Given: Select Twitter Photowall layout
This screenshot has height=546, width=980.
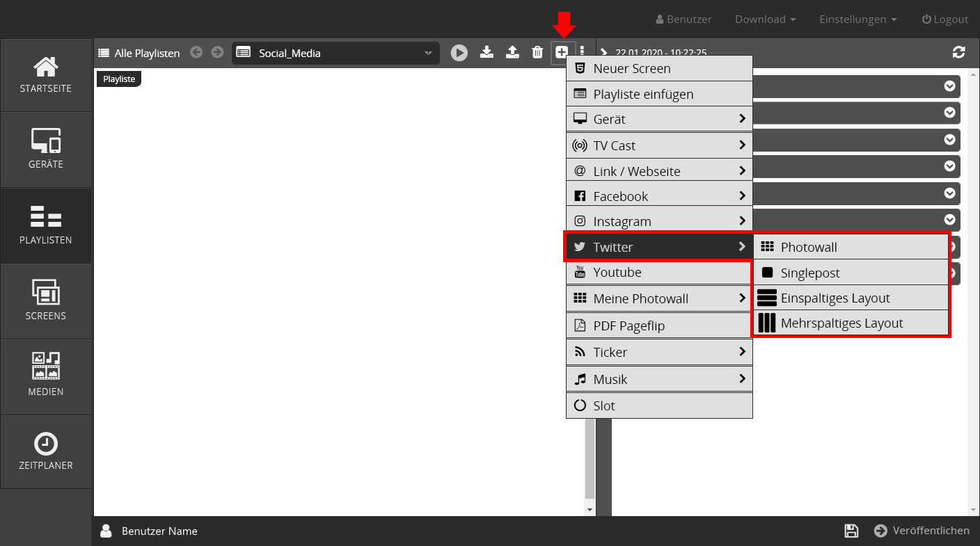Looking at the screenshot, I should click(x=851, y=247).
